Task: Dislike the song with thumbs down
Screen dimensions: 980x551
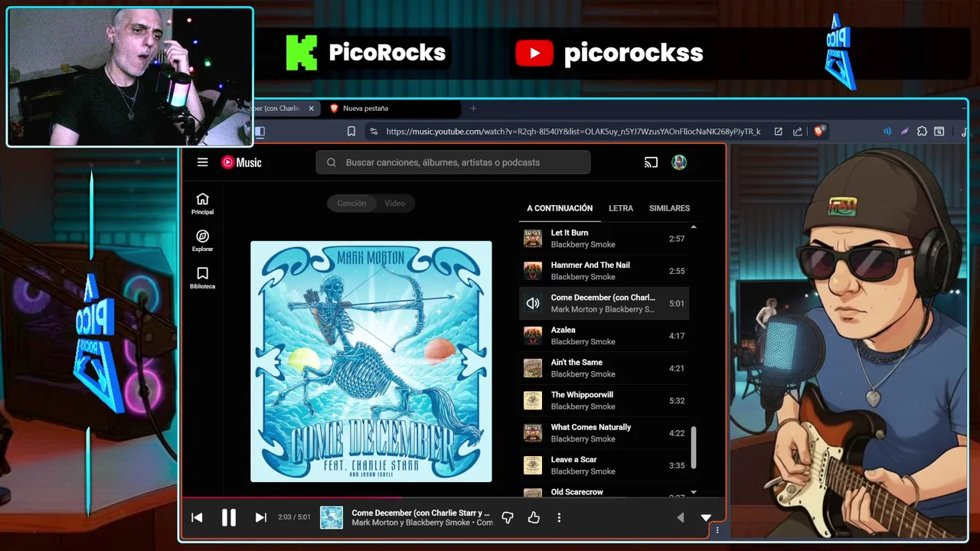Action: coord(508,518)
